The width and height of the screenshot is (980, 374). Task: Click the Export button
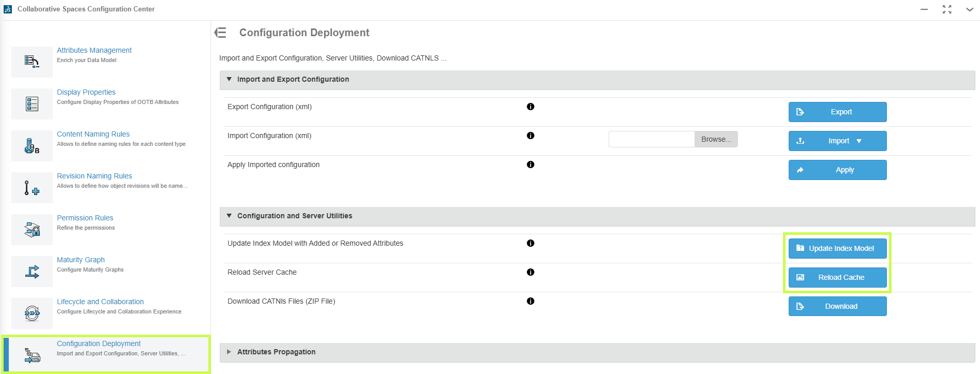point(837,112)
